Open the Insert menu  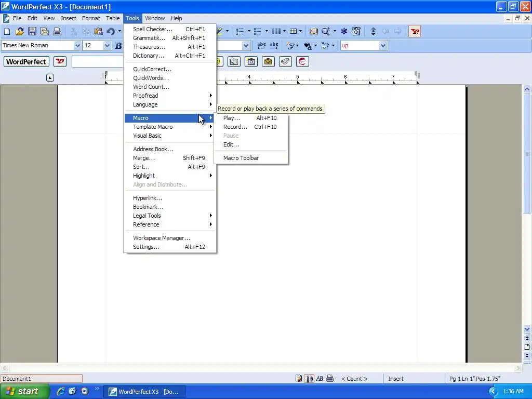[x=69, y=18]
